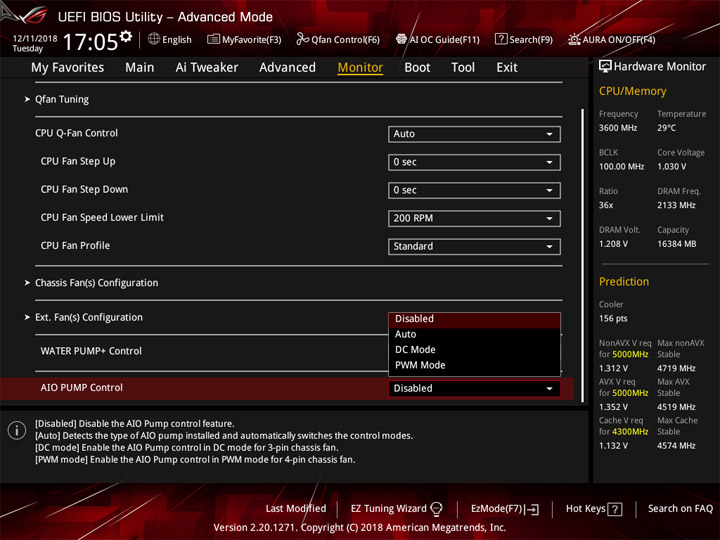Select the AIO PUMP Control row

point(287,388)
